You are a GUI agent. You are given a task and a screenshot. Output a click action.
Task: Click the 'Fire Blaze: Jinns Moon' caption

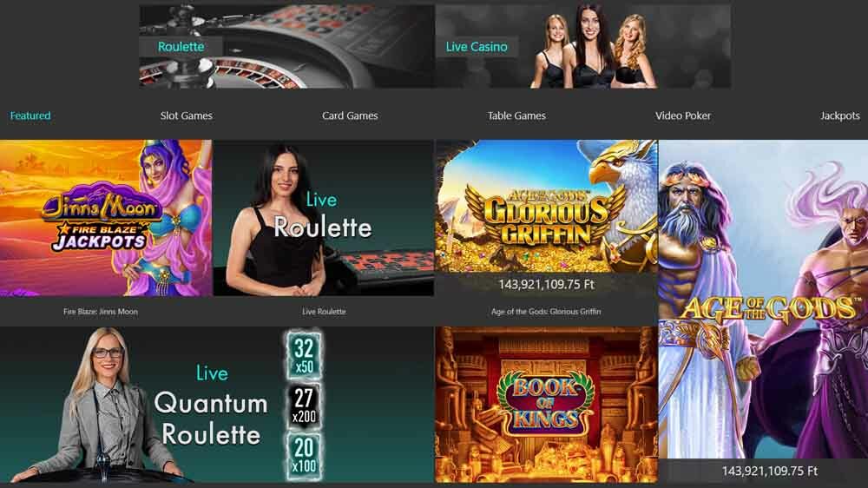[101, 312]
